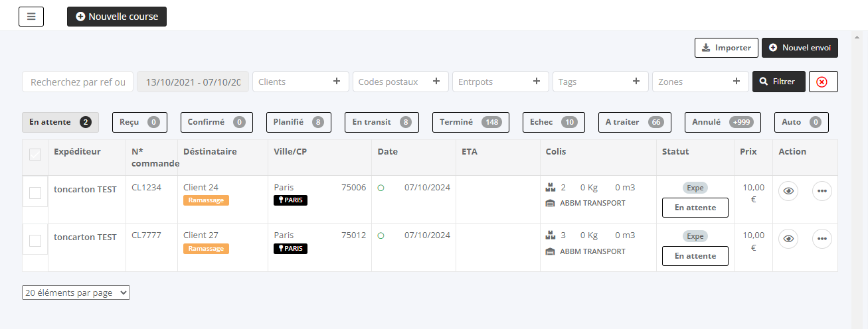Select the Confirmé status tab
This screenshot has height=329, width=868.
point(217,122)
